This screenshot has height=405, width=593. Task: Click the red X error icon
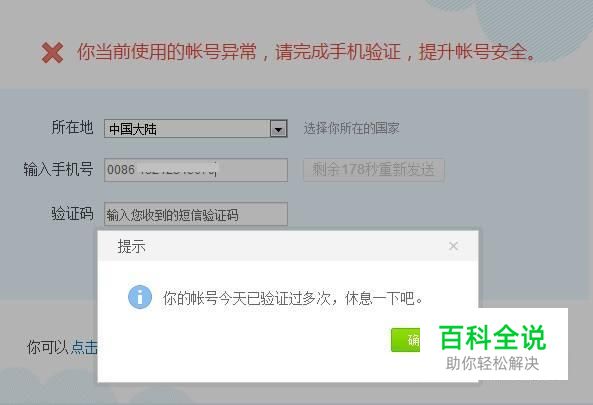click(x=52, y=53)
